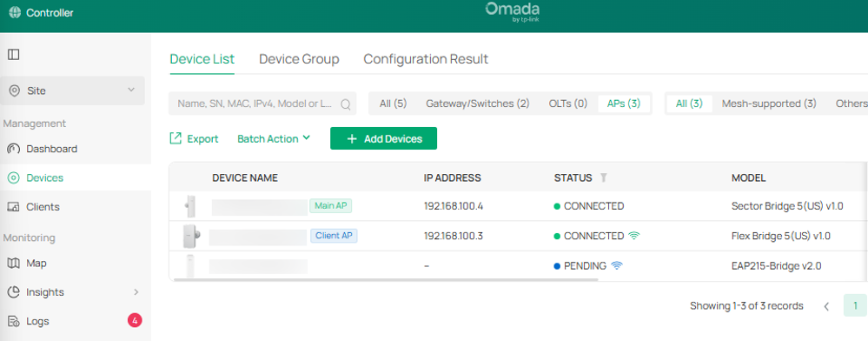Collapse the sidebar panel toggle icon
The width and height of the screenshot is (868, 341).
(x=13, y=54)
